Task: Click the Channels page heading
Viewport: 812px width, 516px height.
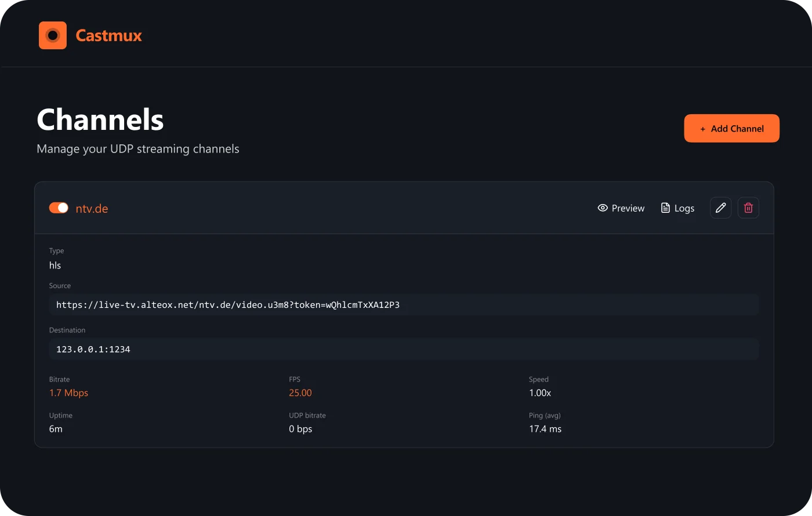Action: coord(100,120)
